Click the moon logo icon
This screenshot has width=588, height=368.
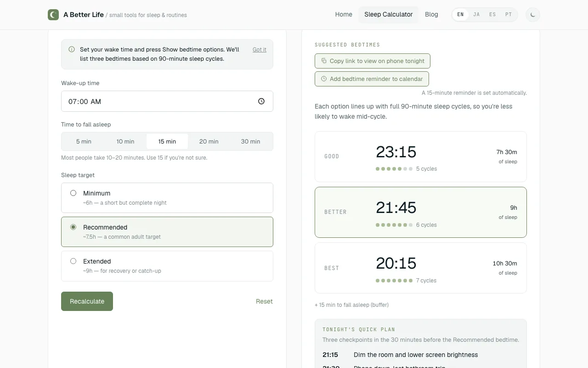tap(53, 15)
